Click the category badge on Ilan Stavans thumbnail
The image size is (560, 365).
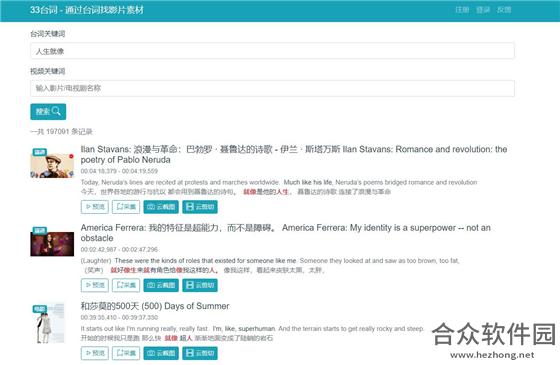click(x=40, y=152)
